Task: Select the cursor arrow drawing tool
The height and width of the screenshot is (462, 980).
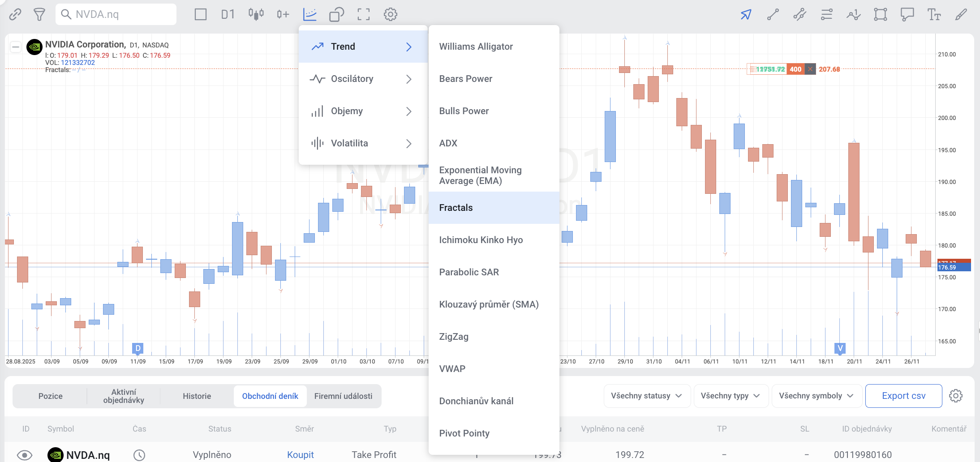Action: pyautogui.click(x=746, y=14)
